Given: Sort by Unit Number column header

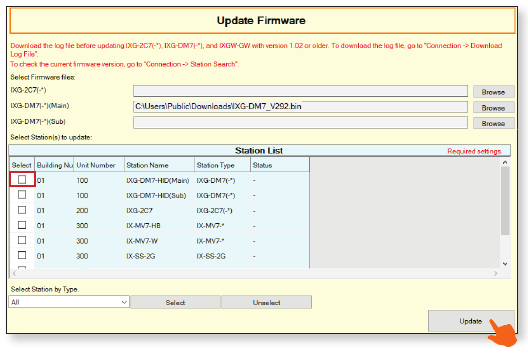Looking at the screenshot, I should [x=99, y=165].
